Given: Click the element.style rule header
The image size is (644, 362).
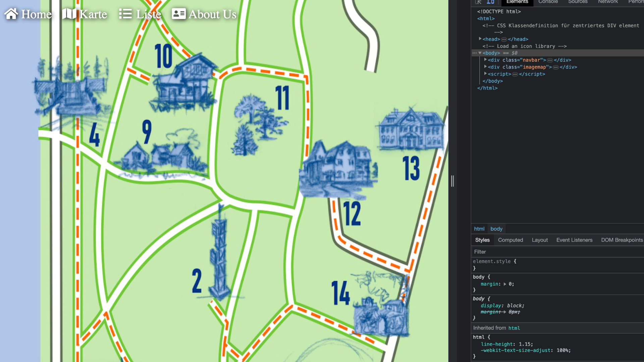Looking at the screenshot, I should pyautogui.click(x=495, y=261).
